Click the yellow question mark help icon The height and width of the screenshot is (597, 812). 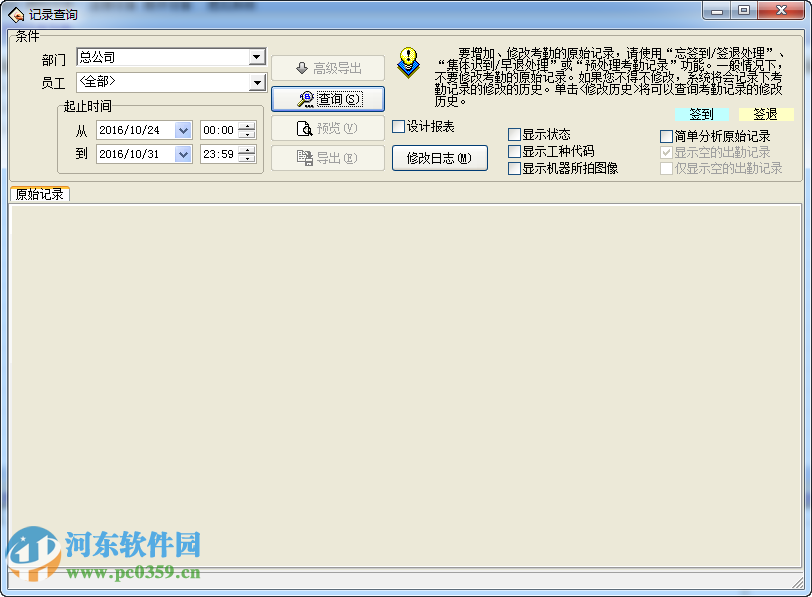(x=407, y=63)
